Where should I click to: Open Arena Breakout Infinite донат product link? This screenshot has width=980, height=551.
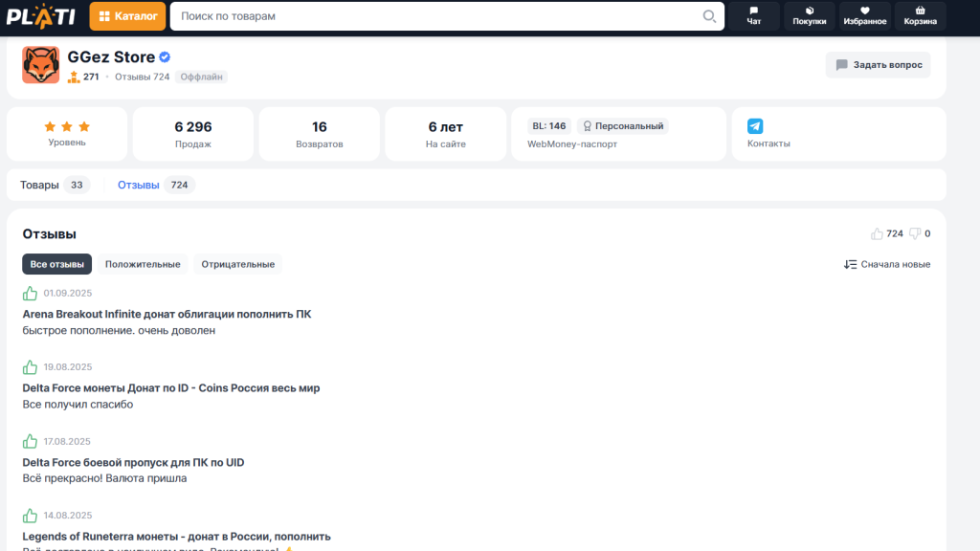(x=167, y=314)
